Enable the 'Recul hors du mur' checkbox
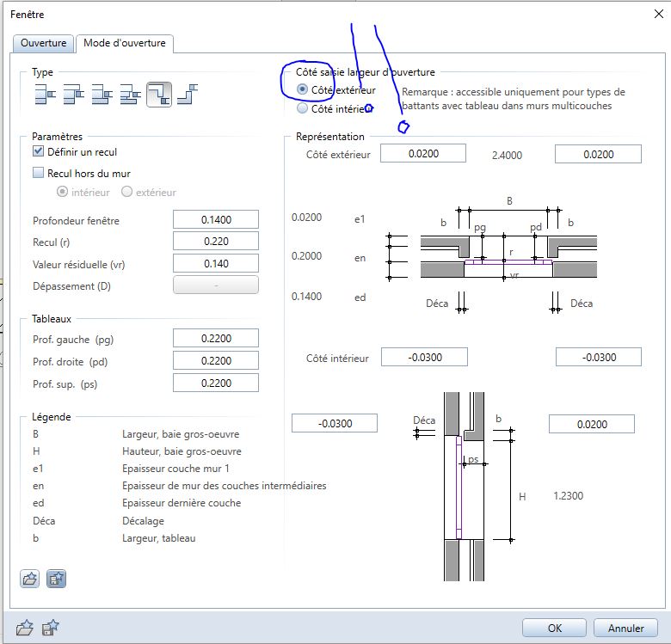 [x=38, y=172]
